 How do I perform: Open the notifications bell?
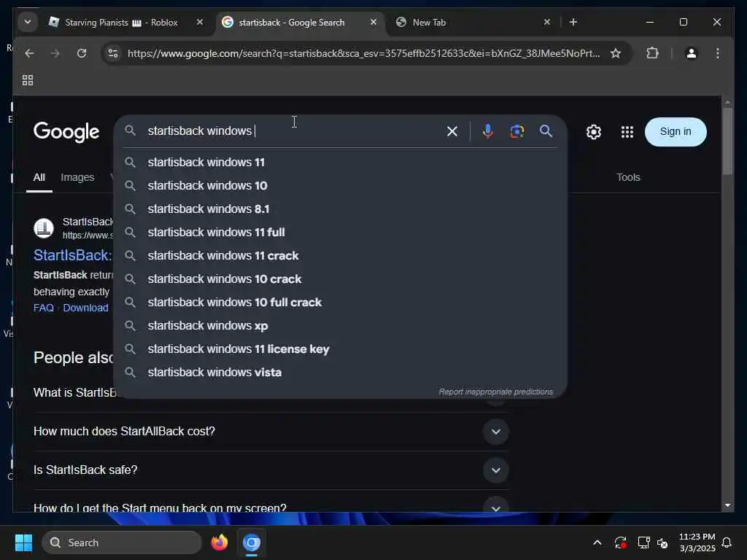pos(727,542)
